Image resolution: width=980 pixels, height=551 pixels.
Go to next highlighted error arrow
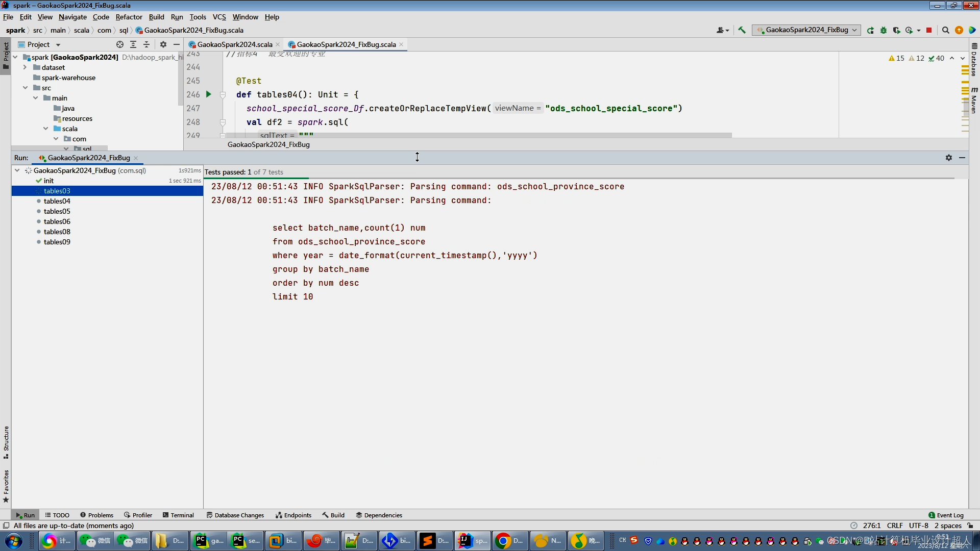pyautogui.click(x=963, y=58)
